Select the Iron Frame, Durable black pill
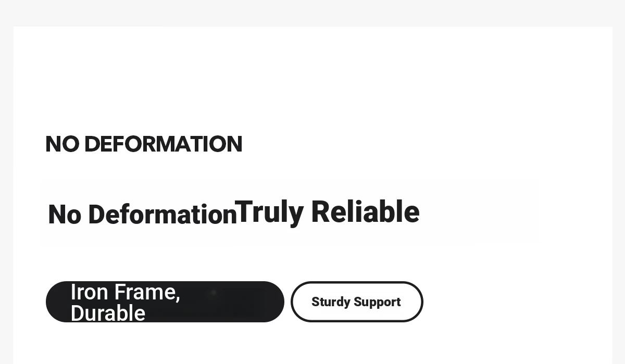Image resolution: width=625 pixels, height=364 pixels. [x=165, y=302]
